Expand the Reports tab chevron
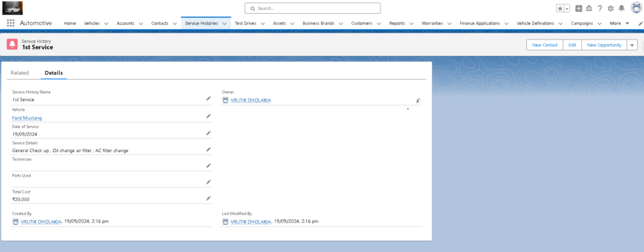The height and width of the screenshot is (252, 644). (411, 23)
